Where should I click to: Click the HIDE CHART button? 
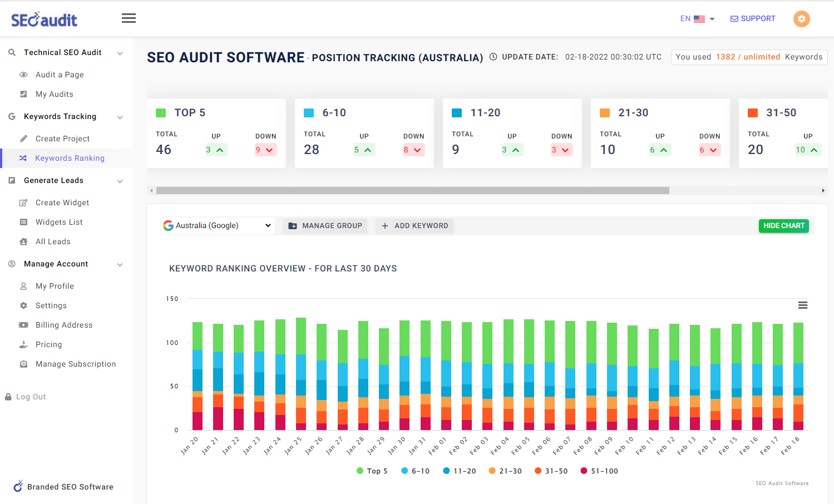pos(783,225)
